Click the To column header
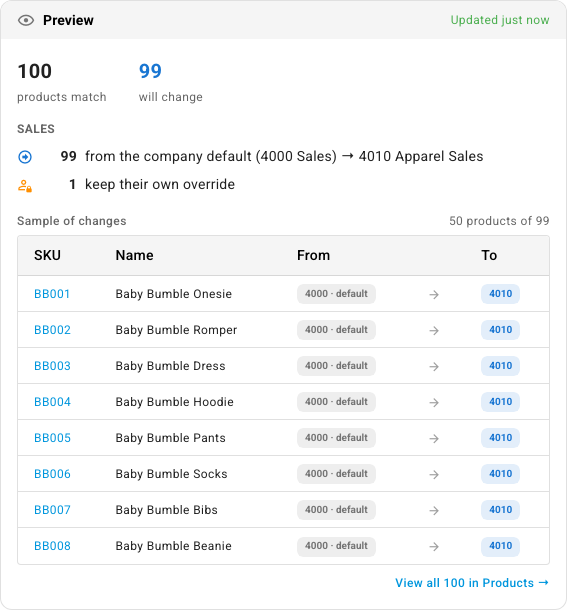This screenshot has height=611, width=567. pos(489,255)
